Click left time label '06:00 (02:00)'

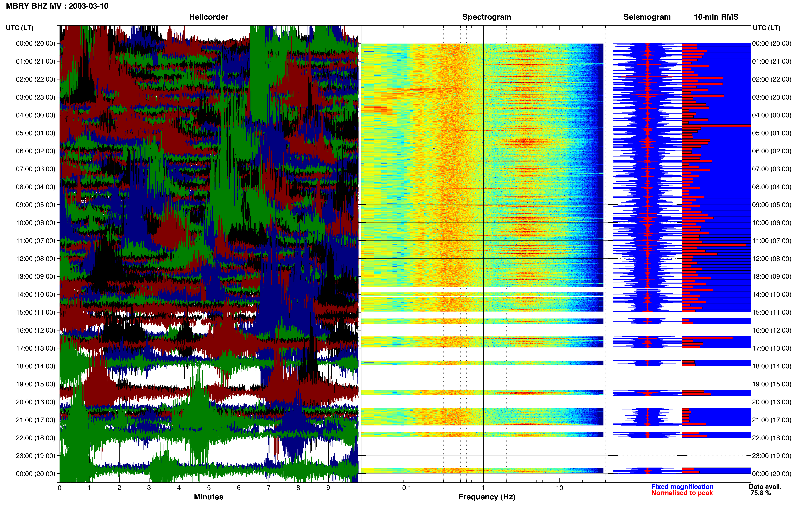click(x=36, y=151)
